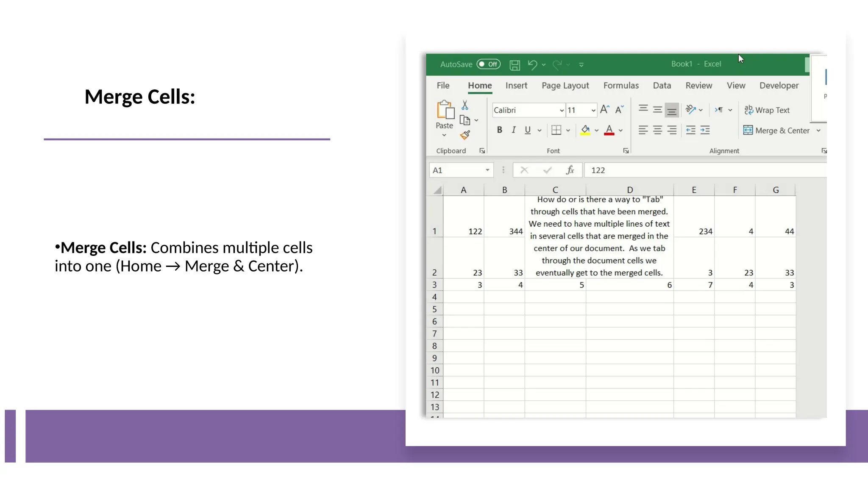
Task: Switch to the View tab
Action: pyautogui.click(x=736, y=86)
